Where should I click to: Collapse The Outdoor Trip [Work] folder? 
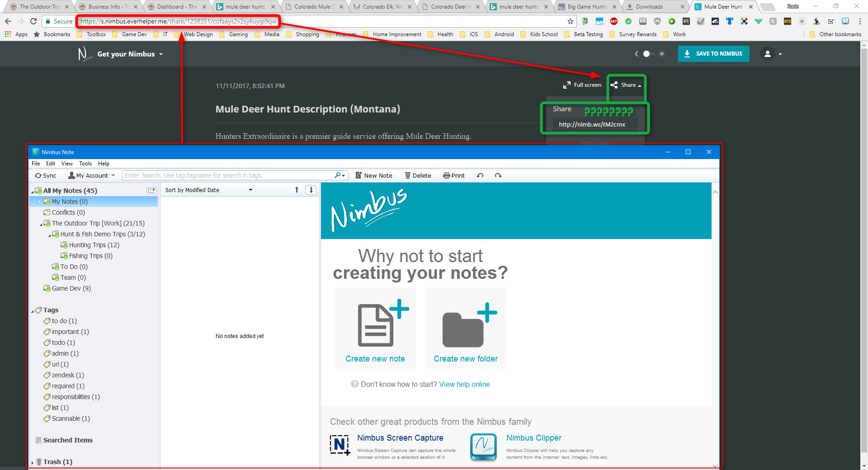(x=41, y=224)
